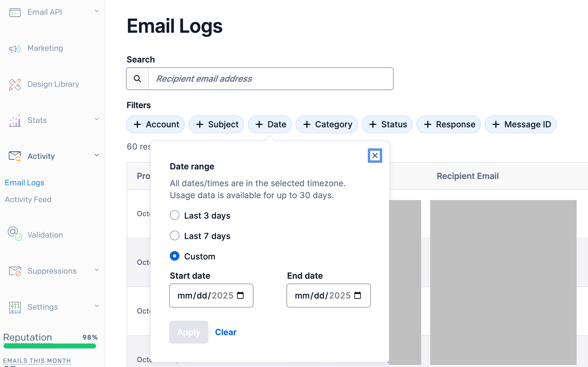
Task: Click the Suppressions envelope icon
Action: click(15, 271)
